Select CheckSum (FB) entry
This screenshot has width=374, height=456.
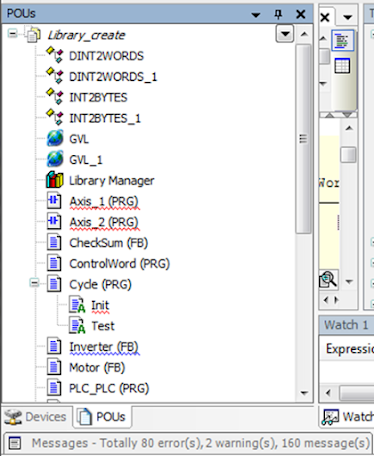click(x=109, y=243)
